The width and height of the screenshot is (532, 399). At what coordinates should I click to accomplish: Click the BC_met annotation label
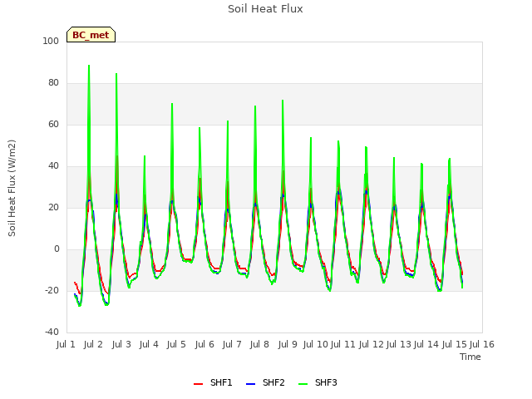[x=91, y=35]
